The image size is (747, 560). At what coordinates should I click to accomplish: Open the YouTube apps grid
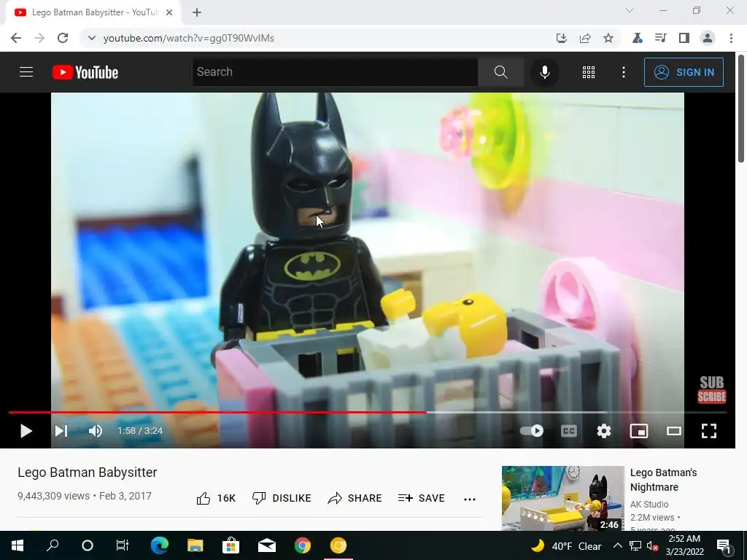589,72
